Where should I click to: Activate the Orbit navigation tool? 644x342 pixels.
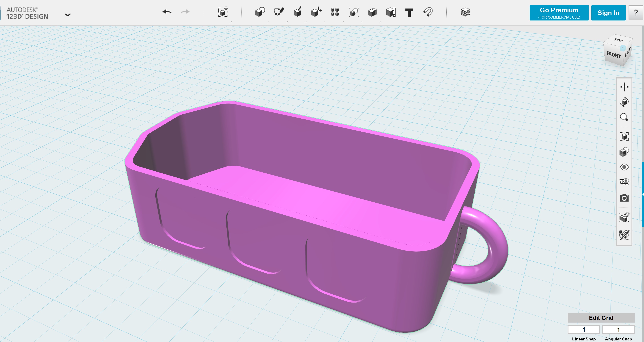pos(624,102)
